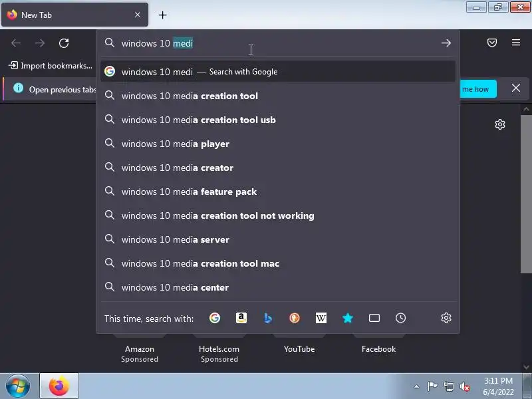Select suggestion 'windows 10 media feature pack'
The height and width of the screenshot is (399, 532).
pos(278,192)
